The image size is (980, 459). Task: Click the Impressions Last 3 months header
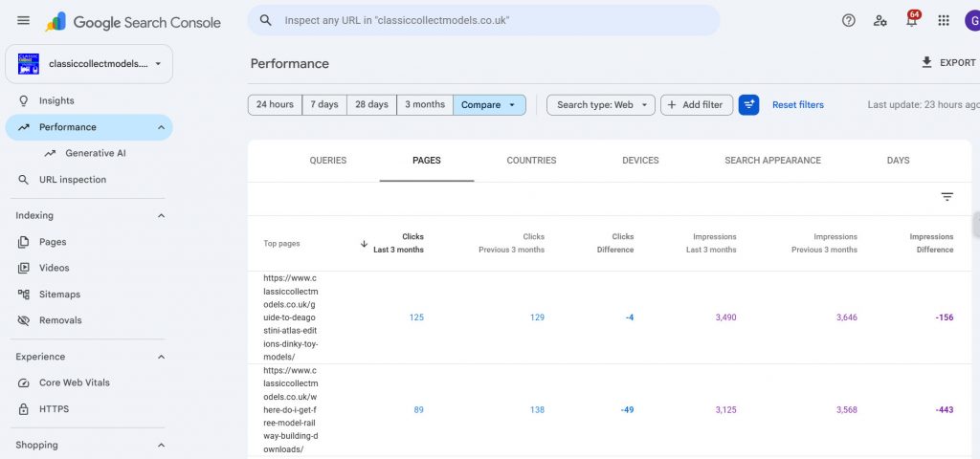[711, 243]
